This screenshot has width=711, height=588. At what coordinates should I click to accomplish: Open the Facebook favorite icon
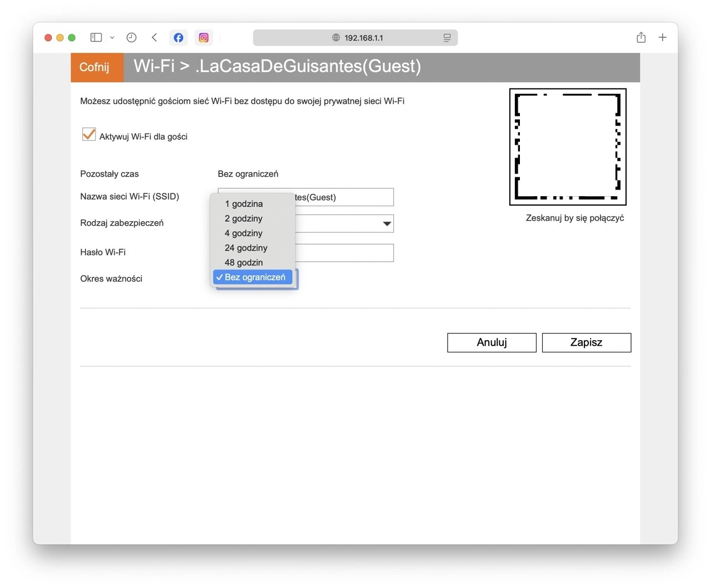[x=178, y=37]
